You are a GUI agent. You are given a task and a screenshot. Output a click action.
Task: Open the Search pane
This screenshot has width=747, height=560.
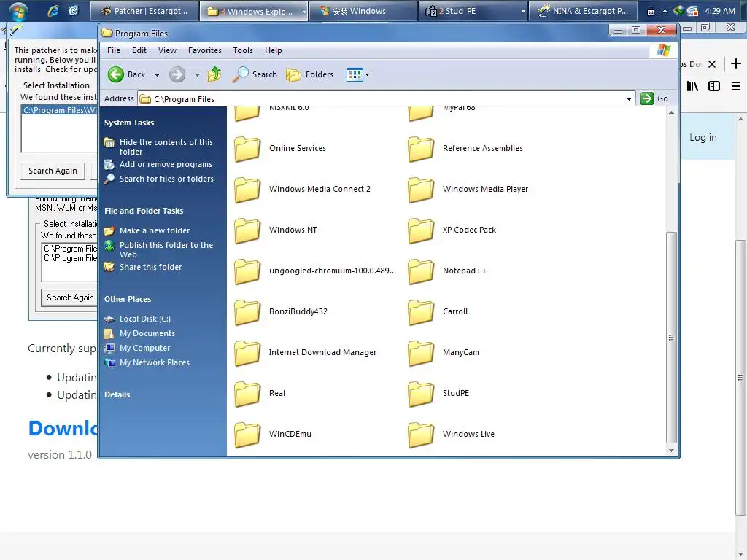click(255, 74)
